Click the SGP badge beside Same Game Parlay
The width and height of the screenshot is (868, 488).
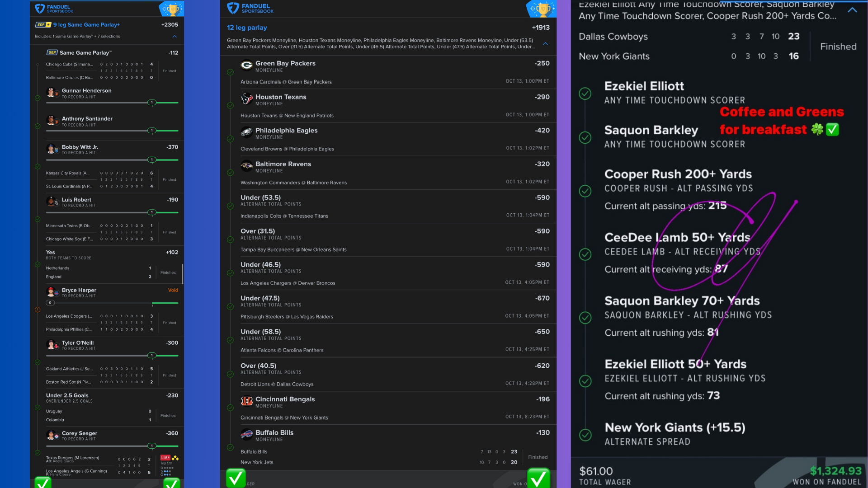point(52,52)
